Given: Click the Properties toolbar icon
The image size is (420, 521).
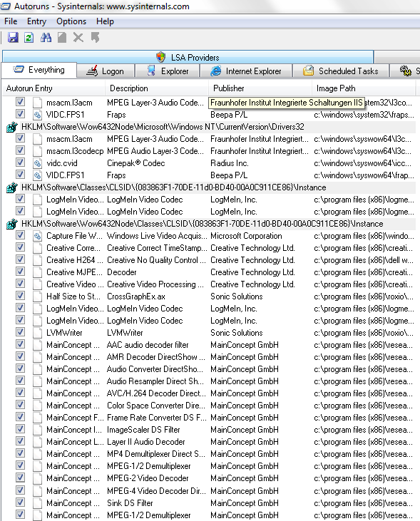Looking at the screenshot, I should coord(62,38).
